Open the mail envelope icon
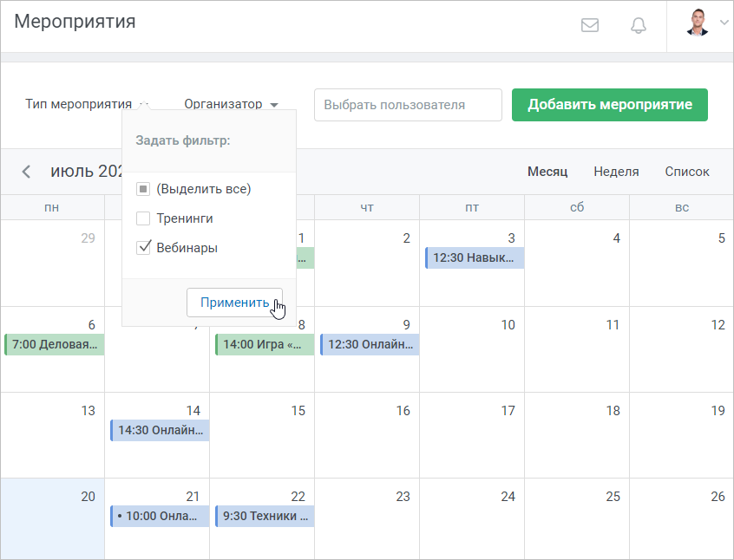This screenshot has width=734, height=560. pos(589,25)
